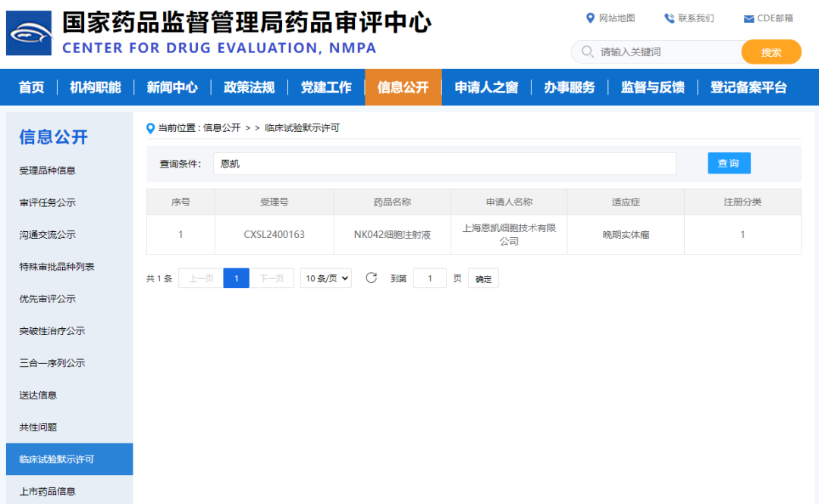Click the magnifier icon in search box
Image resolution: width=819 pixels, height=504 pixels.
pos(587,52)
